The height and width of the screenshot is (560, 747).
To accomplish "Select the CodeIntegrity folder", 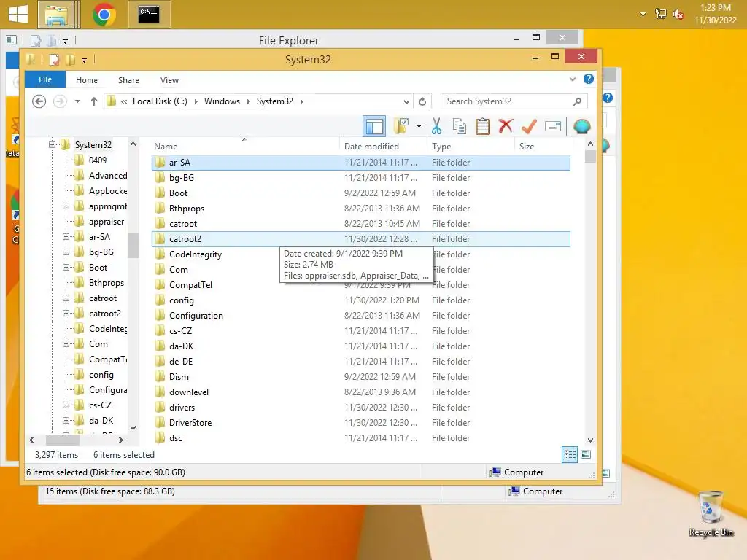I will click(x=195, y=254).
